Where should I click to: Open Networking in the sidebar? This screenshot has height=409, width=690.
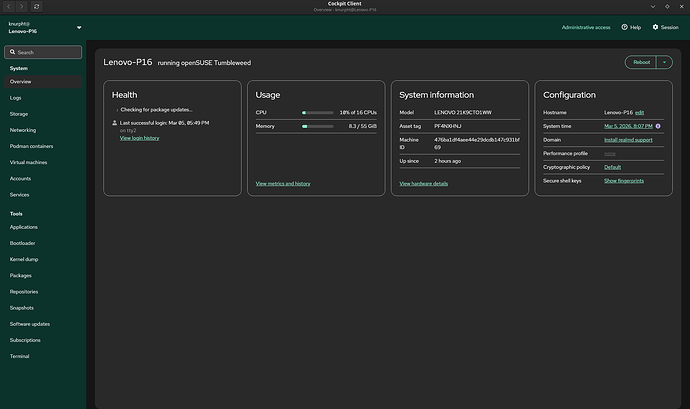coord(43,130)
